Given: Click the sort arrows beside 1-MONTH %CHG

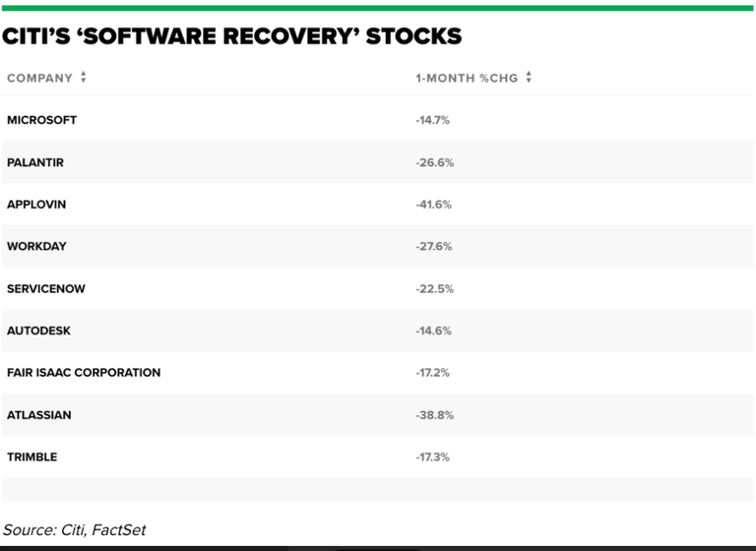Looking at the screenshot, I should point(529,78).
